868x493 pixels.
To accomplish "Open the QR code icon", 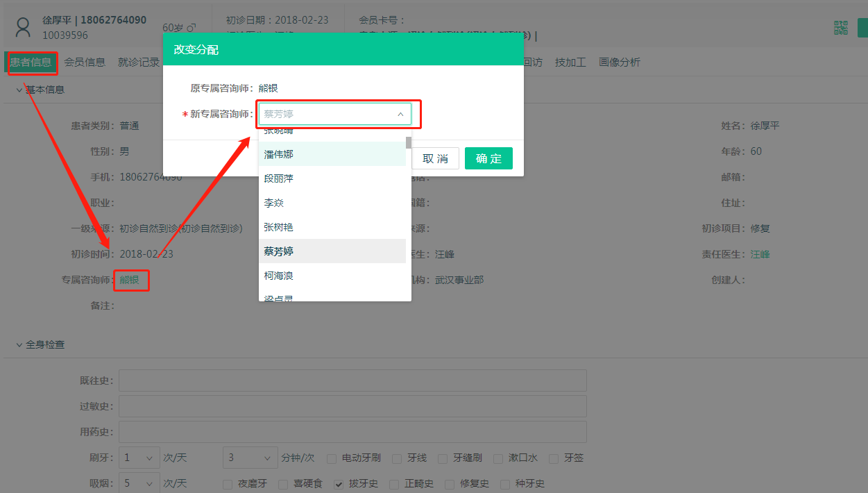I will (x=841, y=28).
